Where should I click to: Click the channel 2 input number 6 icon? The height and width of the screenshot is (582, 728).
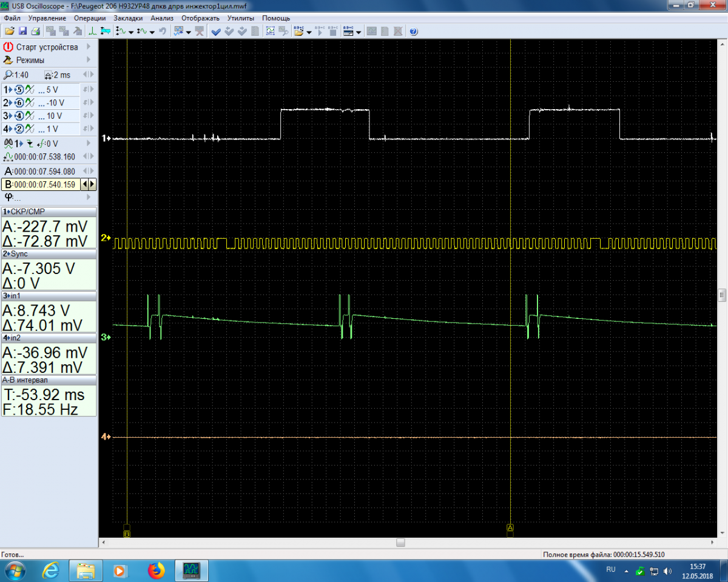click(x=18, y=102)
